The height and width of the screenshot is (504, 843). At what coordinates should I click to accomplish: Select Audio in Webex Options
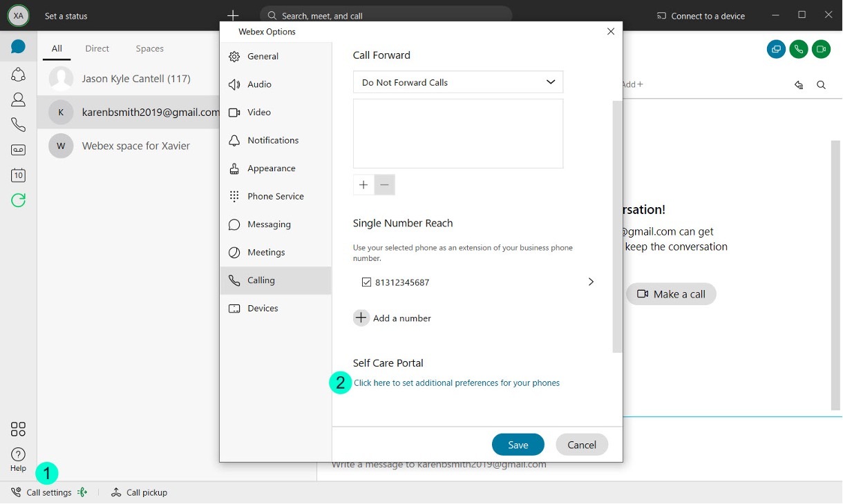pos(275,84)
